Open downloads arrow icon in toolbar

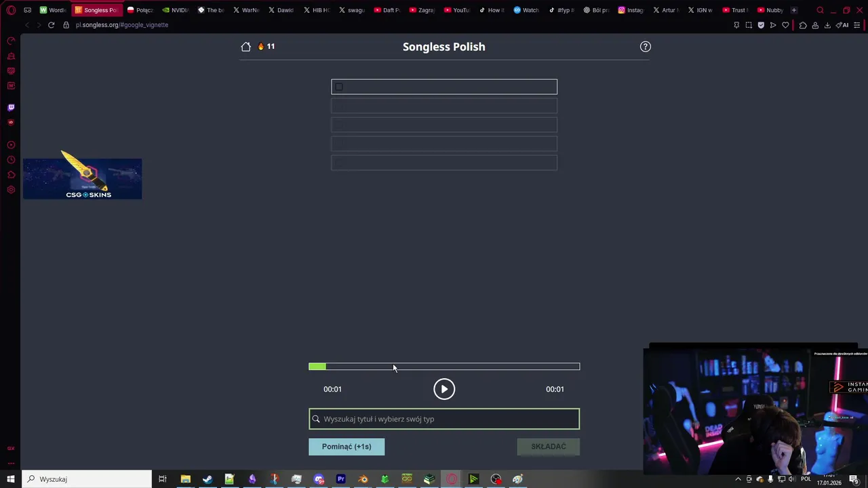pyautogui.click(x=827, y=25)
